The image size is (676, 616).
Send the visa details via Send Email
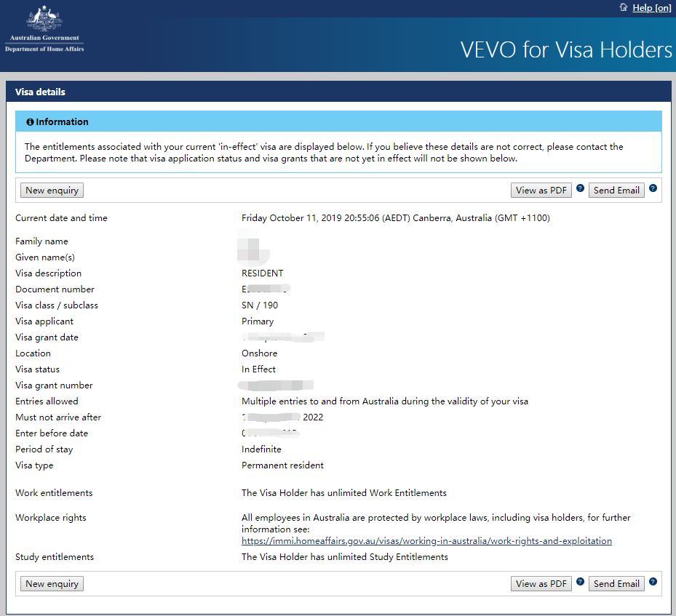(x=616, y=190)
